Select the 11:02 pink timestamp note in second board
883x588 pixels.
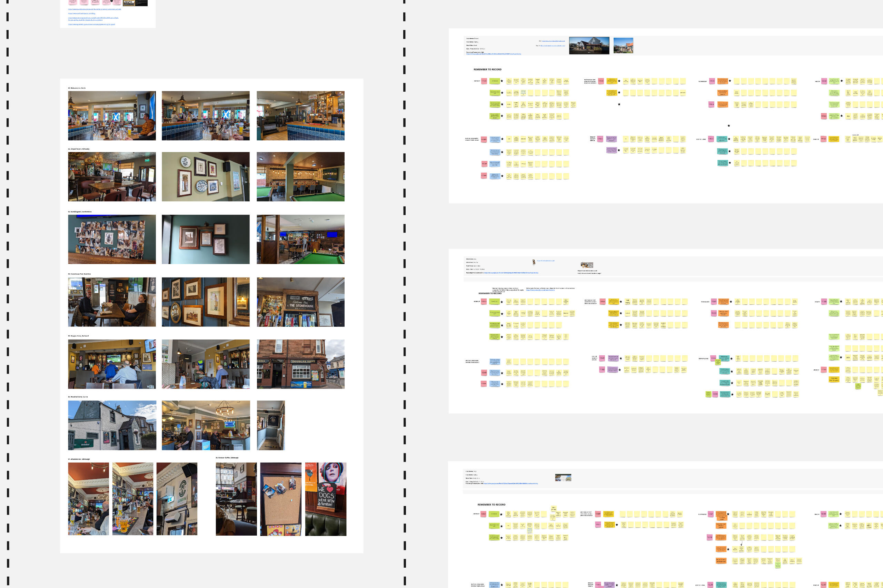(x=602, y=369)
